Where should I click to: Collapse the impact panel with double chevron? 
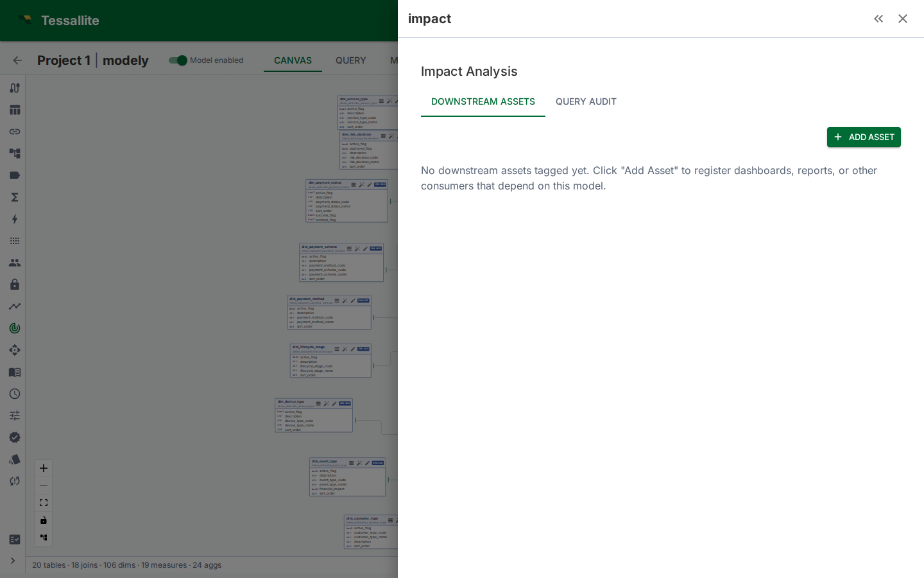878,19
